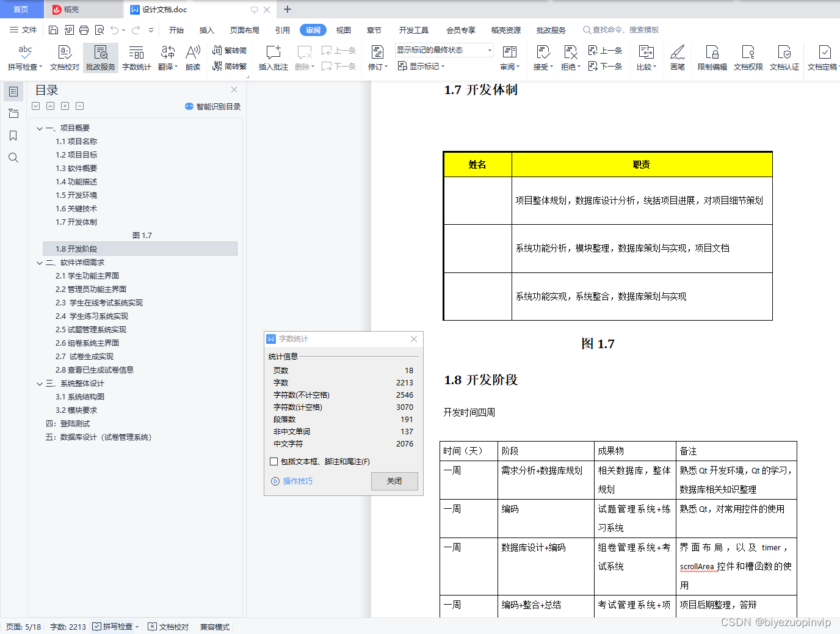Open the bookmark panel in left sidebar
Viewport: 840px width, 634px height.
click(13, 136)
